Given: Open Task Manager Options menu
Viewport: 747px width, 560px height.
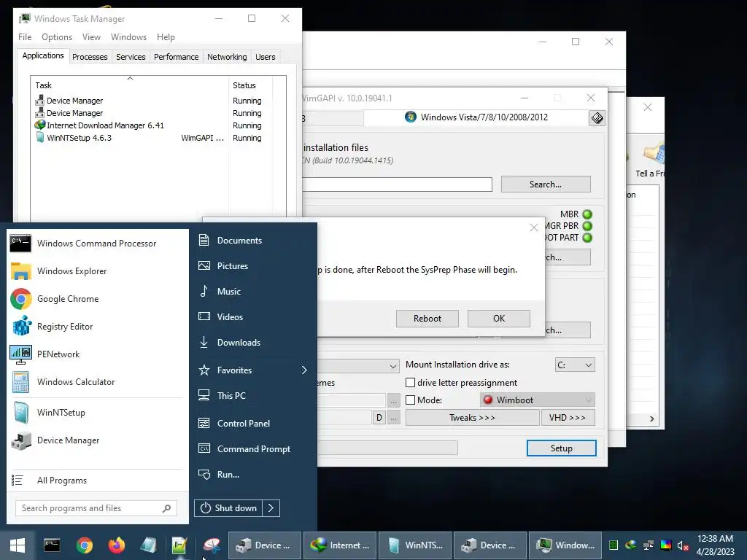Looking at the screenshot, I should [57, 37].
